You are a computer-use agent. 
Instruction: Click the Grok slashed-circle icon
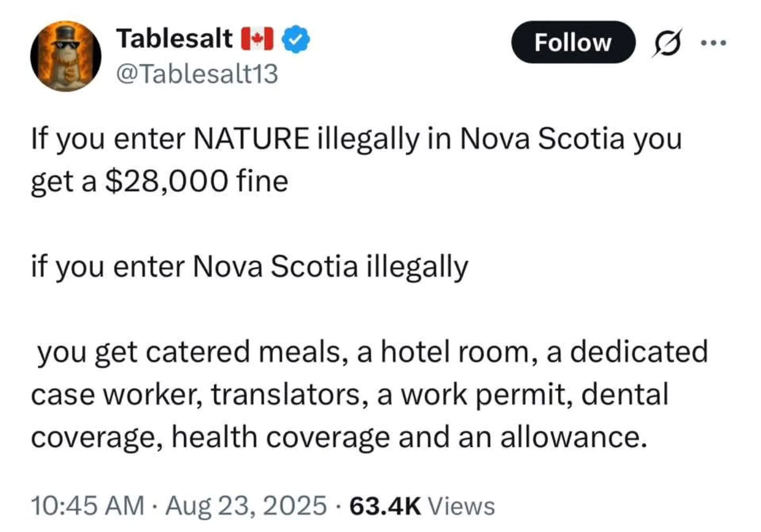click(x=666, y=42)
